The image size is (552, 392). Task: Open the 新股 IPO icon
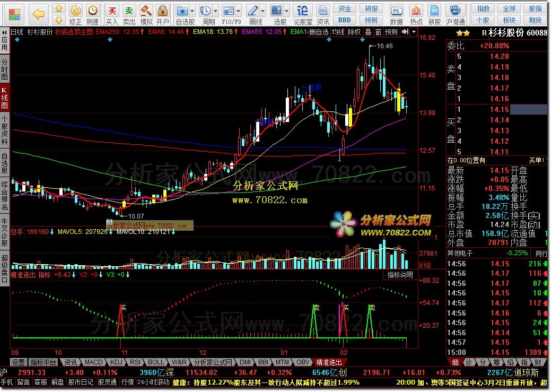click(x=434, y=15)
